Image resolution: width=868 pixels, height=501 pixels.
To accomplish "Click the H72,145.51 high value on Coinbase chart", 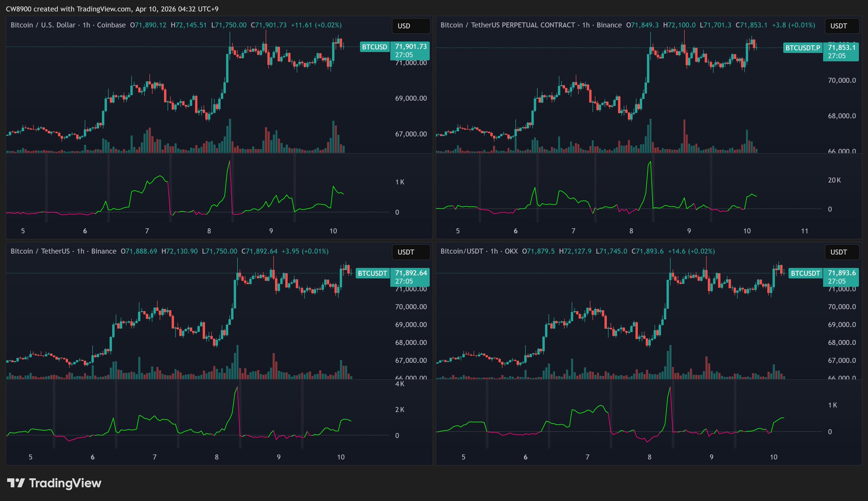I will click(x=189, y=25).
